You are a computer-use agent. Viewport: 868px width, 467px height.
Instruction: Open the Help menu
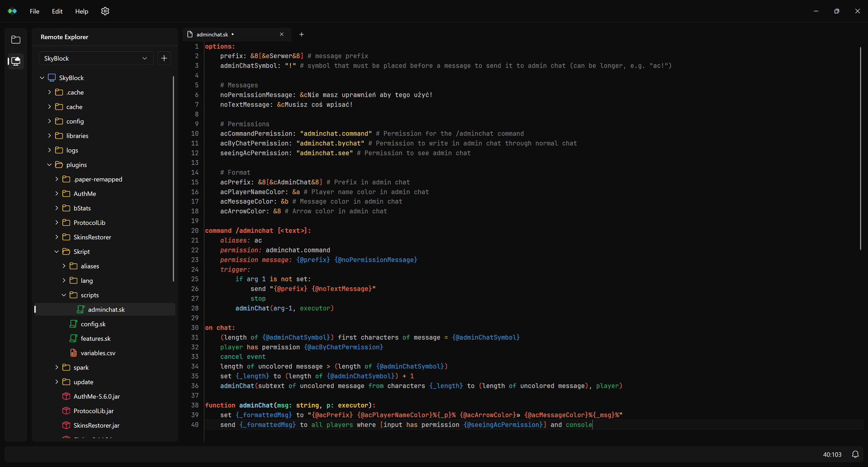(x=82, y=11)
